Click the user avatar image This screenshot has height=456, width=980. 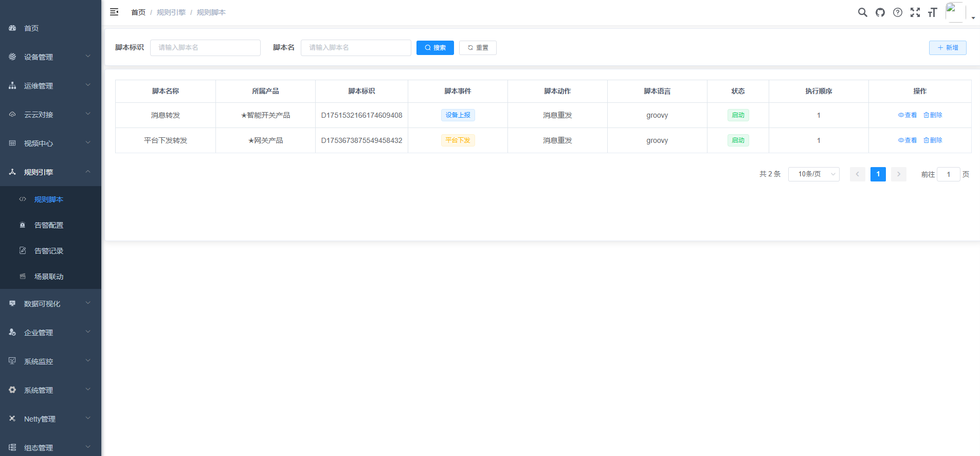point(955,12)
